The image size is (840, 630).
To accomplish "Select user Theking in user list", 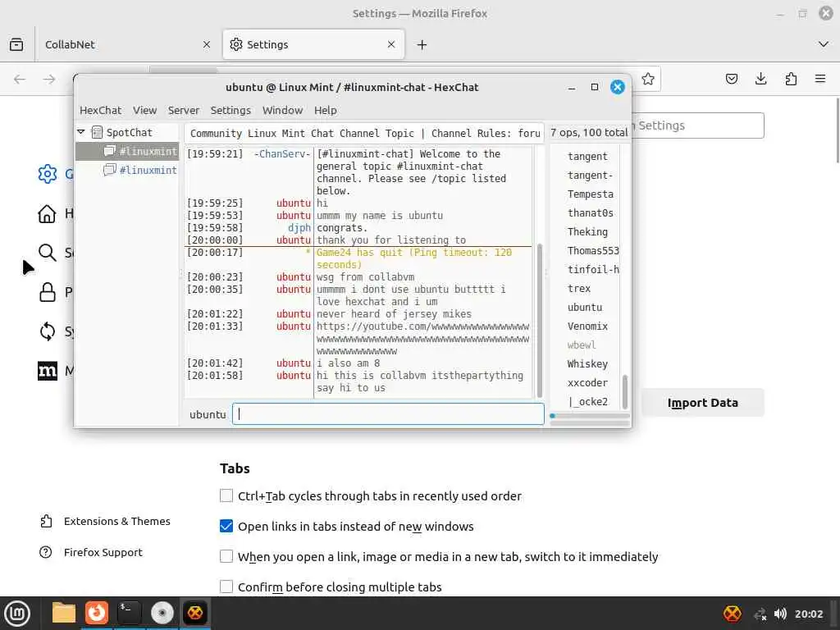I will coord(587,231).
